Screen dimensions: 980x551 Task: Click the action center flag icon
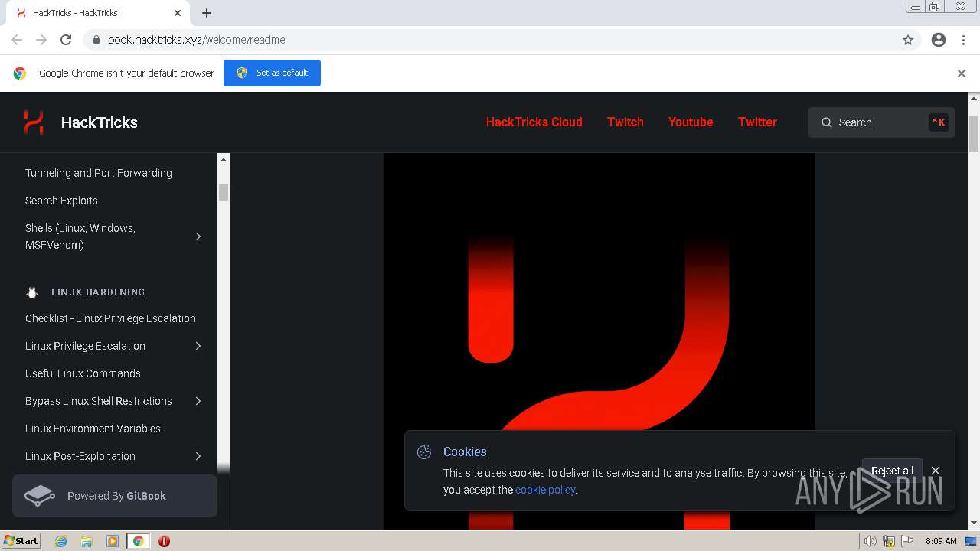[x=907, y=541]
